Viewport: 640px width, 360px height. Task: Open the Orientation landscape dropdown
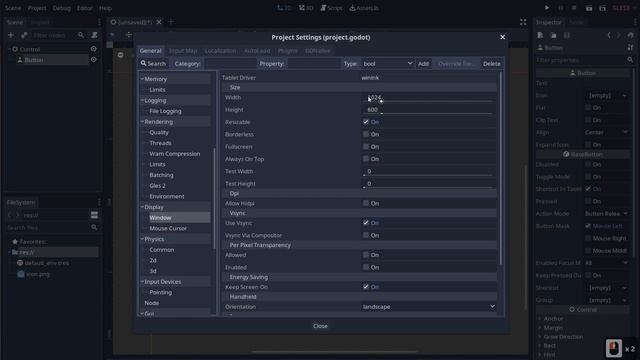point(429,307)
